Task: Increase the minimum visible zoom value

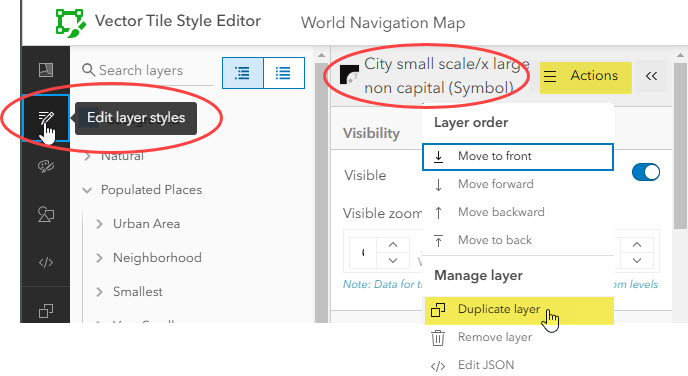Action: pos(393,244)
